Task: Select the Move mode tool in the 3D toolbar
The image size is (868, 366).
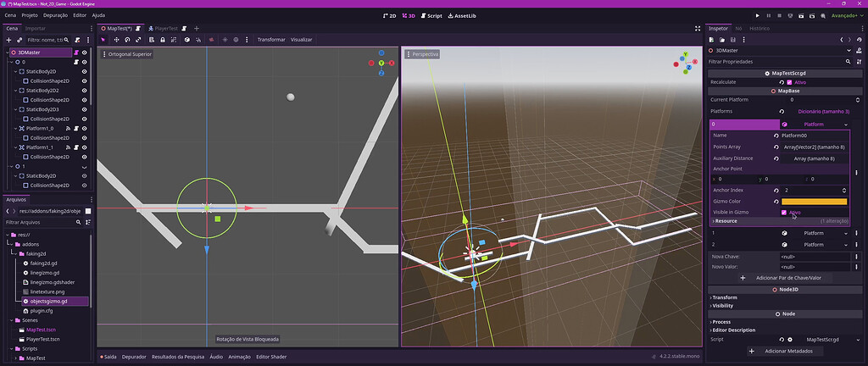Action: tap(115, 39)
